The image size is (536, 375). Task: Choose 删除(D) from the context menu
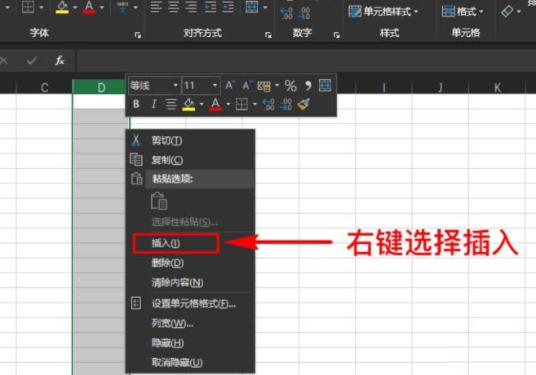coord(191,263)
